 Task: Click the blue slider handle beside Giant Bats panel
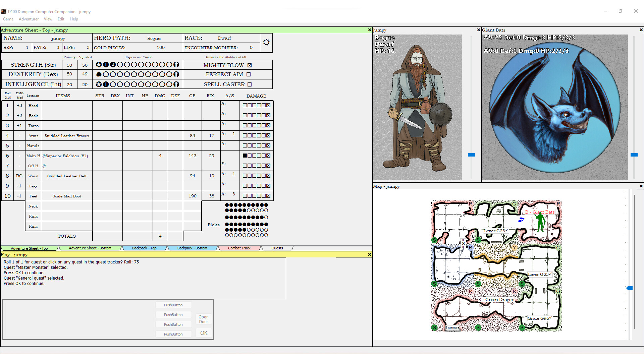[635, 155]
